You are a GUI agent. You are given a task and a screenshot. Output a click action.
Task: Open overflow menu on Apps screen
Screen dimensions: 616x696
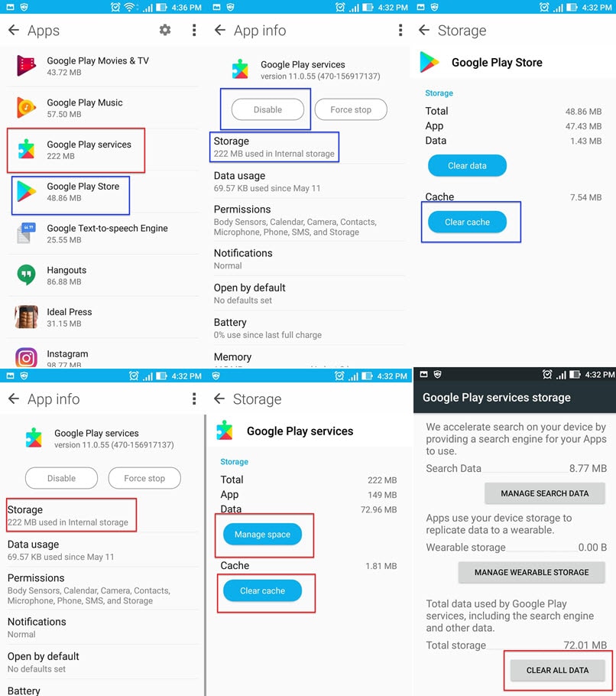coord(194,30)
